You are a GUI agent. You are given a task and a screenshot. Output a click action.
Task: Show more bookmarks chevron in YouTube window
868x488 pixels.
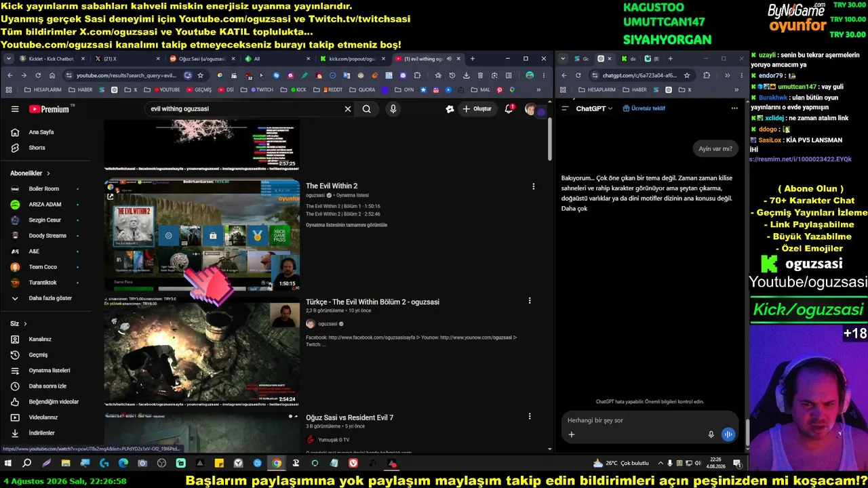pyautogui.click(x=539, y=89)
